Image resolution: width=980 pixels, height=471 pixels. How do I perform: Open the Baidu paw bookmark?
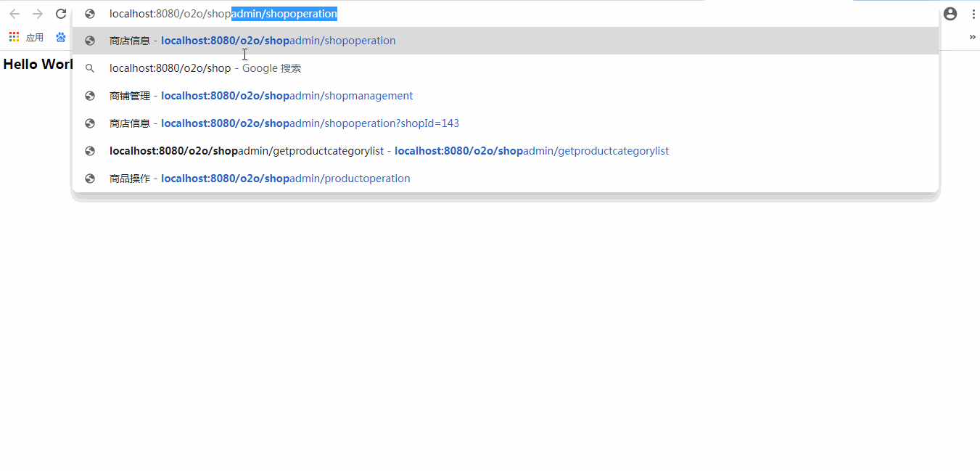pyautogui.click(x=61, y=37)
